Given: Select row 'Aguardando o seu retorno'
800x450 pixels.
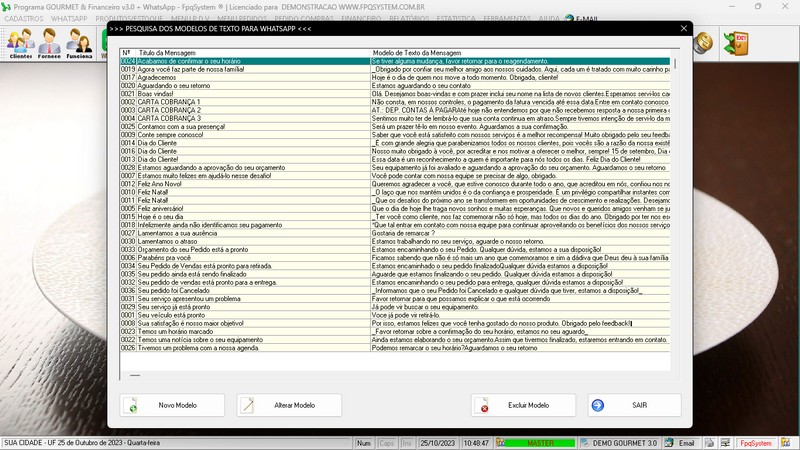Looking at the screenshot, I should pos(395,86).
